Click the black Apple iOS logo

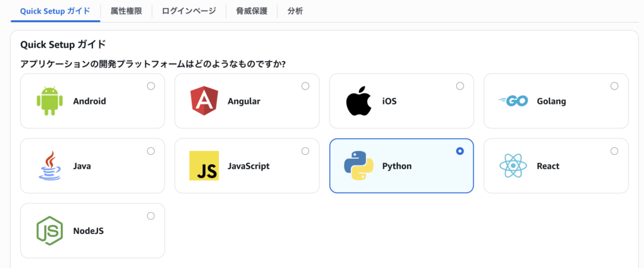pyautogui.click(x=358, y=101)
